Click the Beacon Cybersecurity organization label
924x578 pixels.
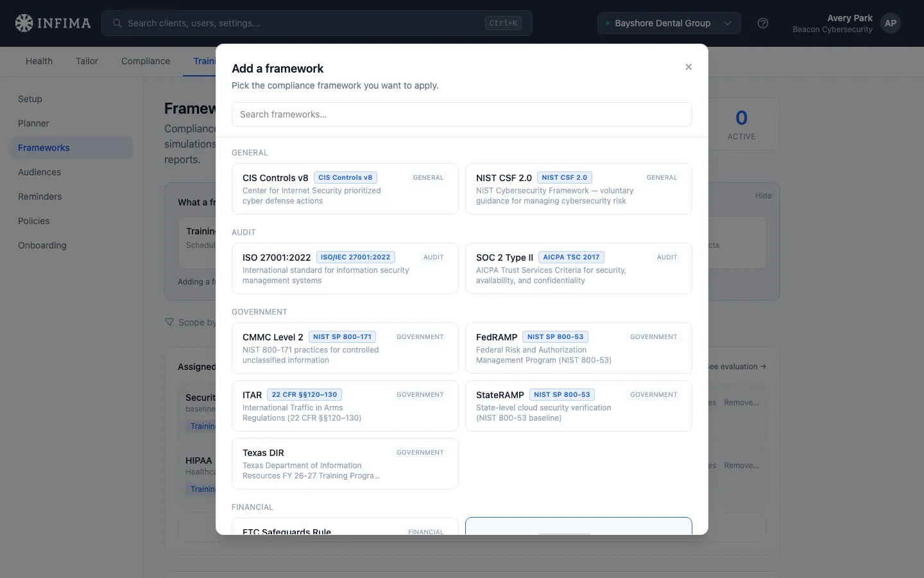(x=832, y=30)
